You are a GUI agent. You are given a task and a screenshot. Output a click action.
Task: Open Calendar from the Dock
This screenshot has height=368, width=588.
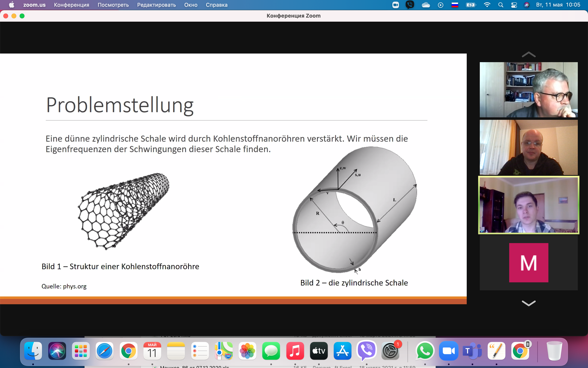click(x=152, y=351)
